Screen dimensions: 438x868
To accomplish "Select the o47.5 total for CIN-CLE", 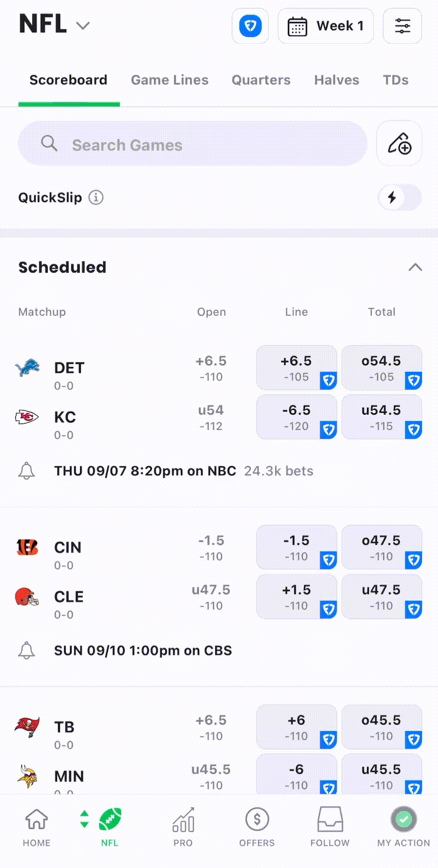I will (x=381, y=547).
